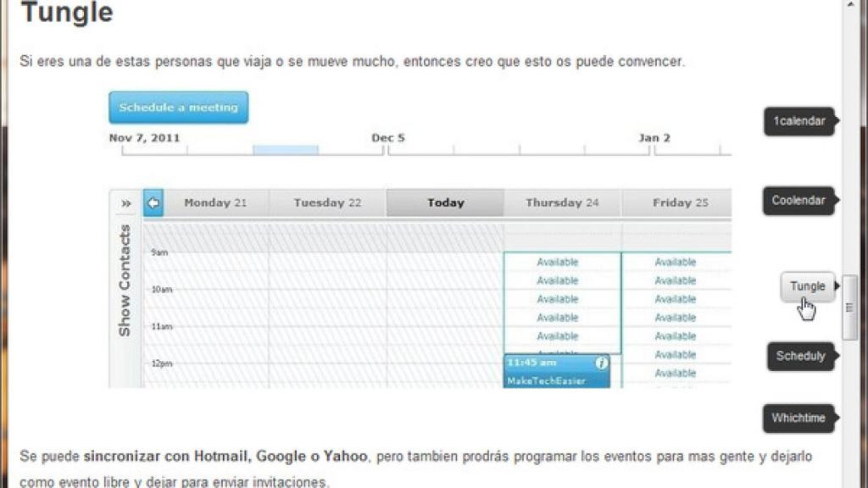Click the 1calendar navigation label
868x488 pixels.
coord(798,121)
